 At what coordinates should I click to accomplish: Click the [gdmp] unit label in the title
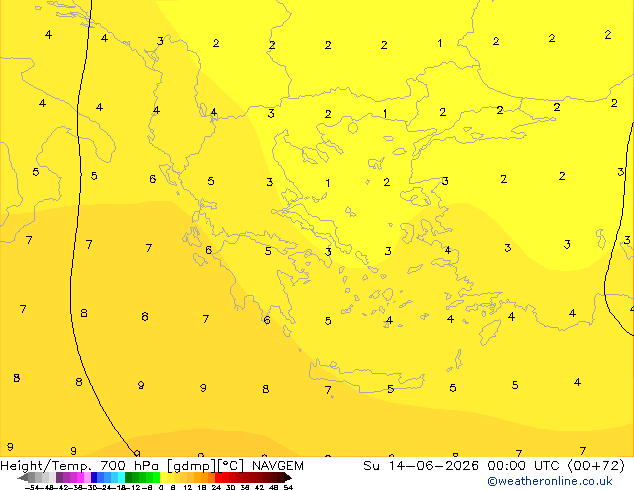pos(192,466)
